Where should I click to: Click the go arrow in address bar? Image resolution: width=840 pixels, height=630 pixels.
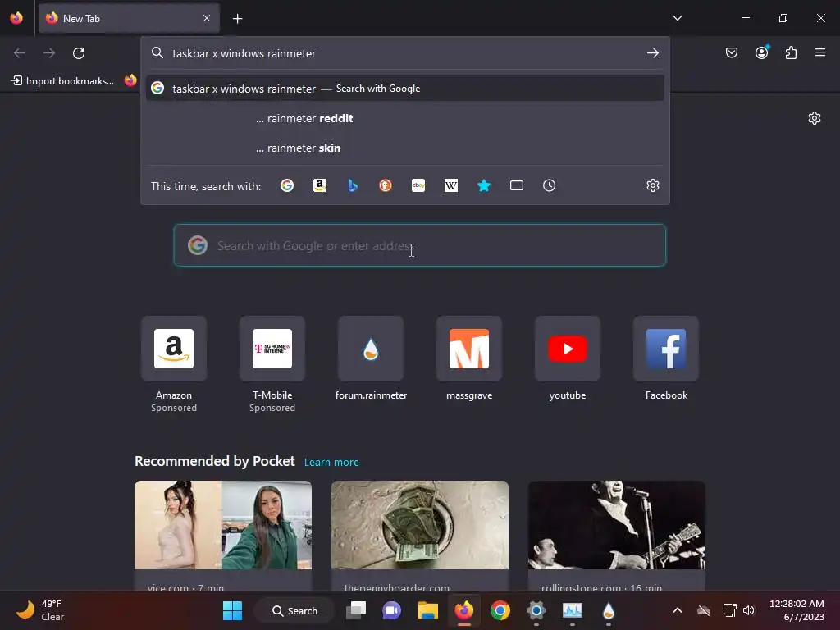(x=652, y=53)
